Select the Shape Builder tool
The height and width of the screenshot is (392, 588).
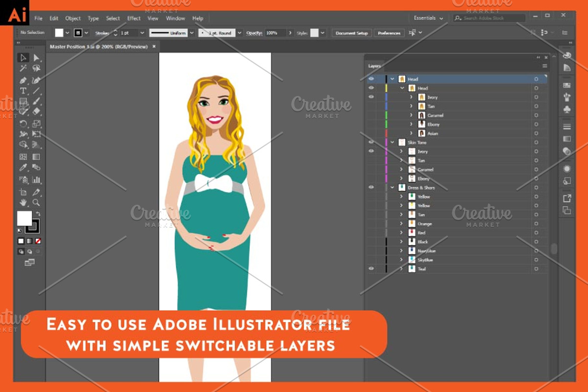23,145
